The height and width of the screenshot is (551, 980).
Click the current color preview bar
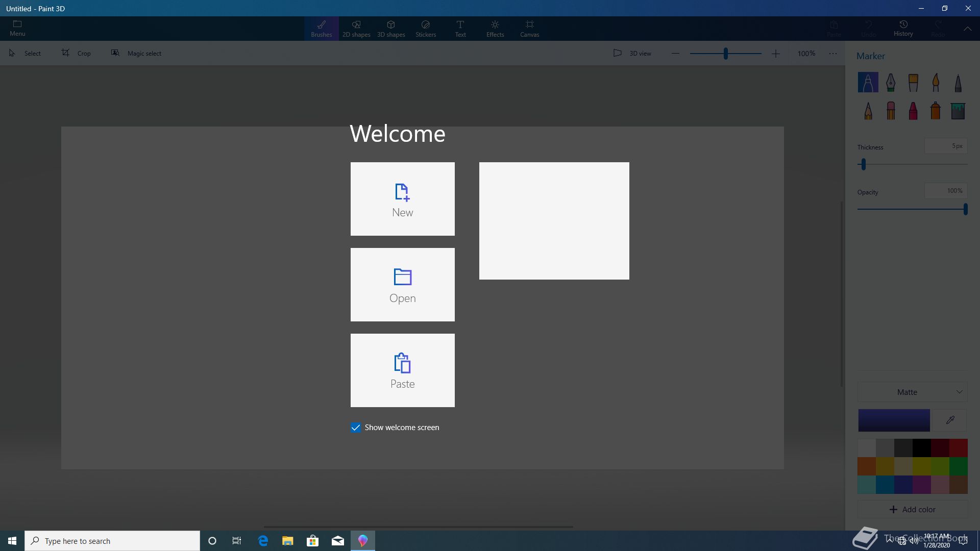click(x=894, y=420)
